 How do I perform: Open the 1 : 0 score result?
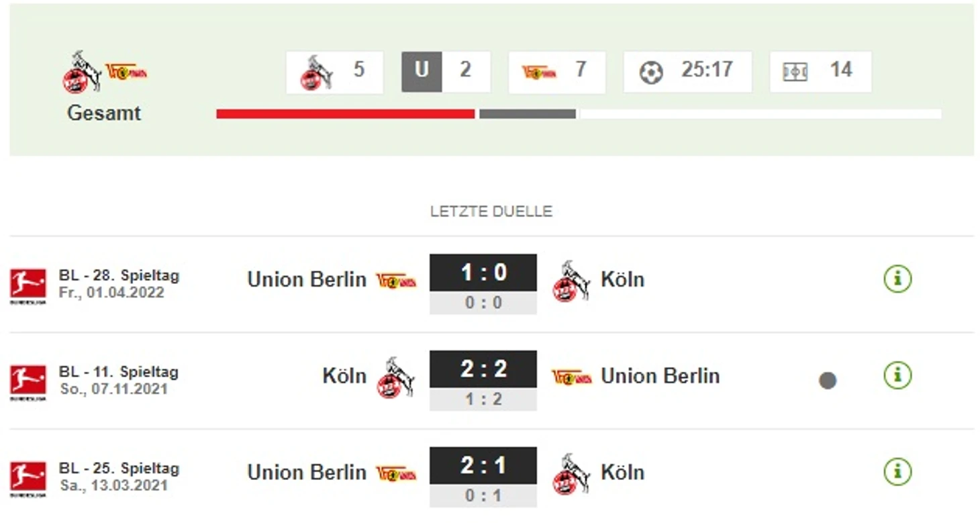coord(483,272)
